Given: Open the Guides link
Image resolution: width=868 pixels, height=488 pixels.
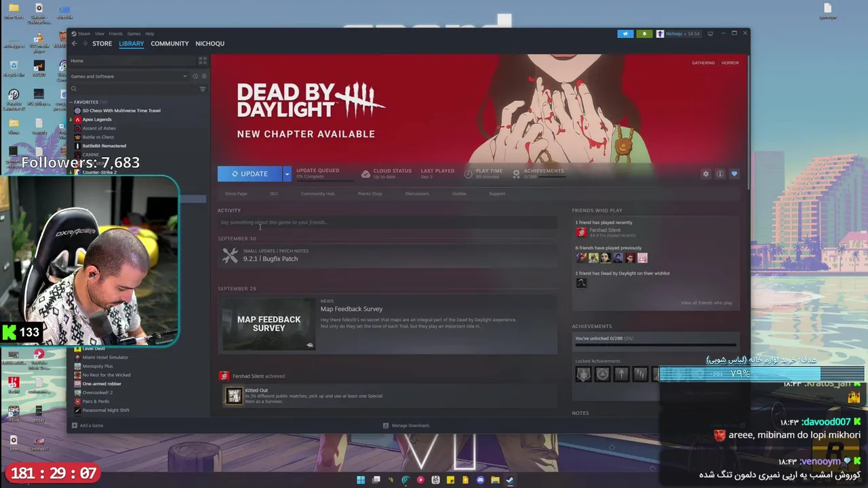Looking at the screenshot, I should (x=459, y=194).
